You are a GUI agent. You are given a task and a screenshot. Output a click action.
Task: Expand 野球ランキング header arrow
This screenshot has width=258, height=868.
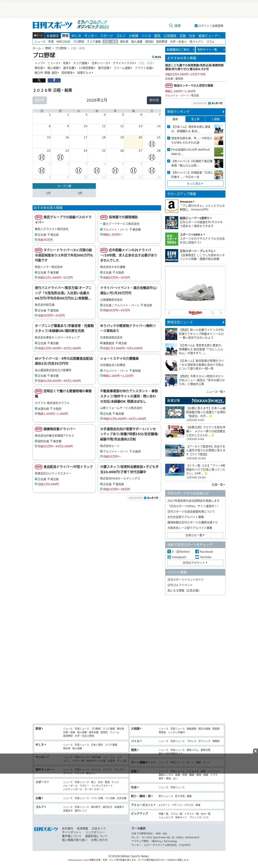223,111
